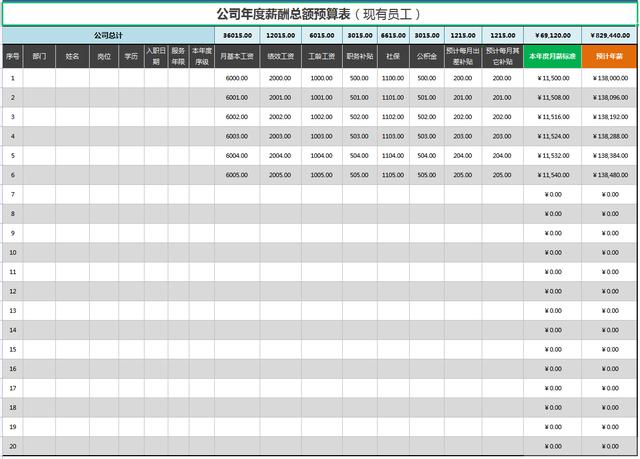Click the ¥11,500.00 monthly salary cell
Screen dimensions: 640x459
(x=552, y=78)
